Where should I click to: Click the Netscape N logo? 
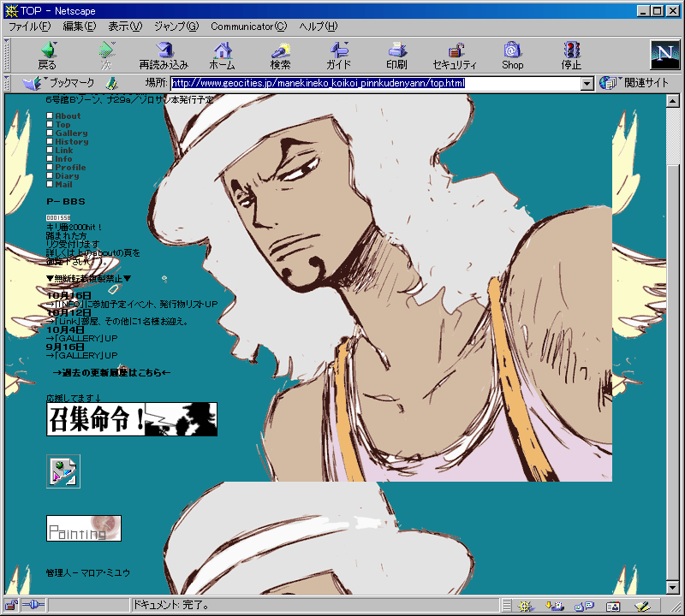[x=665, y=55]
